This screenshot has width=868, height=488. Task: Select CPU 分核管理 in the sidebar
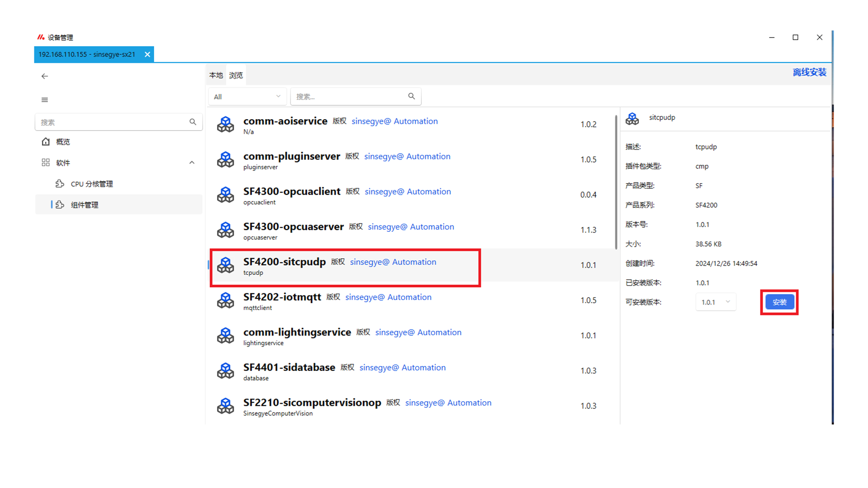coord(92,184)
